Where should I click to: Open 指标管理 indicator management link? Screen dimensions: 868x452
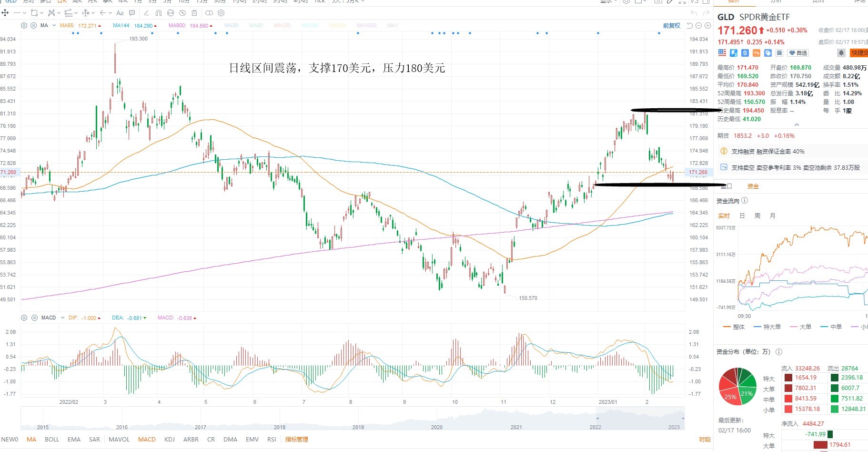point(296,439)
